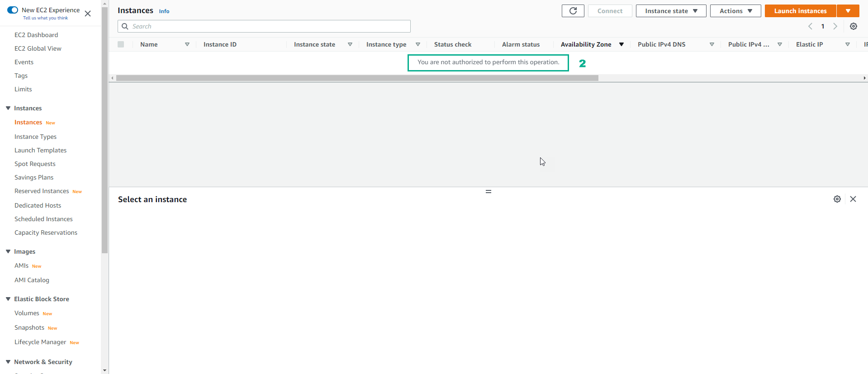
Task: Open EC2 Dashboard
Action: tap(36, 35)
